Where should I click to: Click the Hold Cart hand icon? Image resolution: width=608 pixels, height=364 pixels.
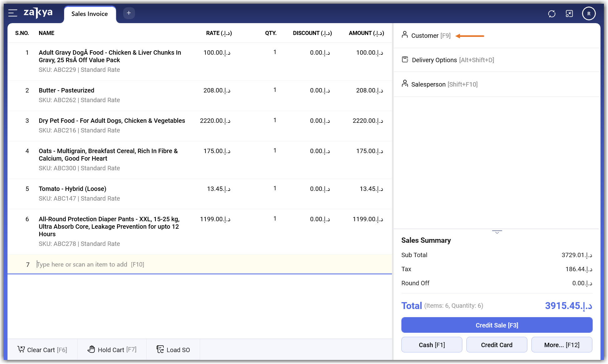(91, 349)
